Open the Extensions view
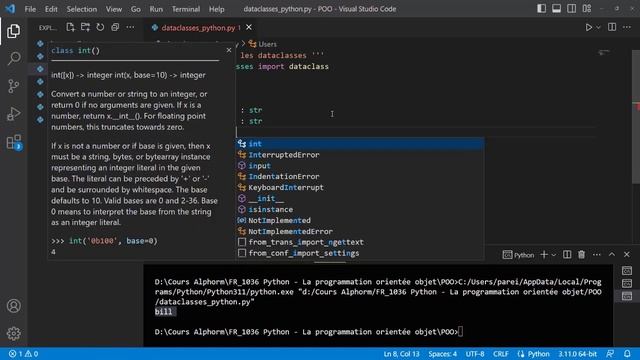Screen dimensions: 640x360 [x=13, y=142]
